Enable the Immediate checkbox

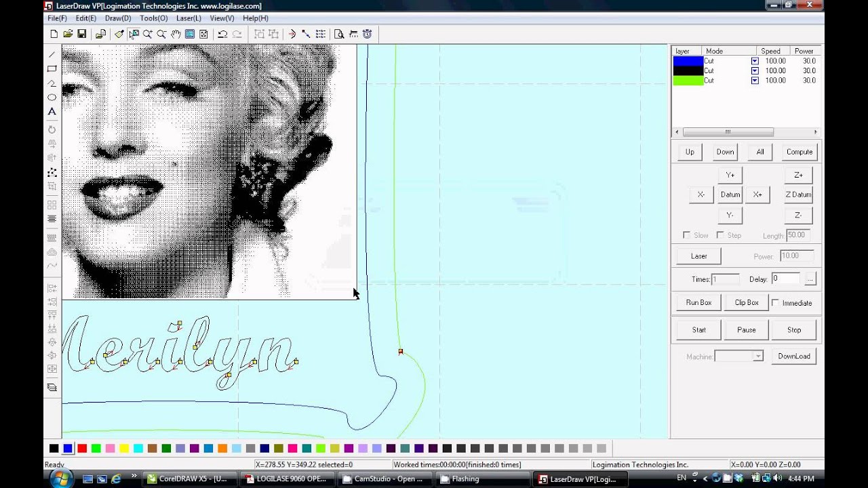click(775, 303)
